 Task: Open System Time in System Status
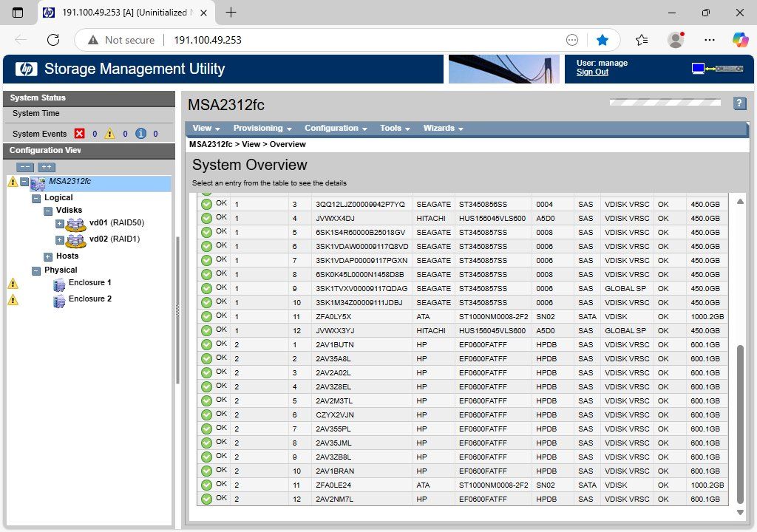click(35, 114)
